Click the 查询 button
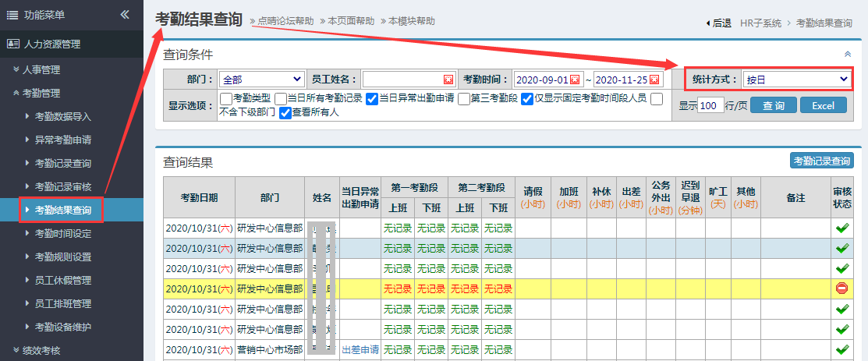 tap(773, 105)
